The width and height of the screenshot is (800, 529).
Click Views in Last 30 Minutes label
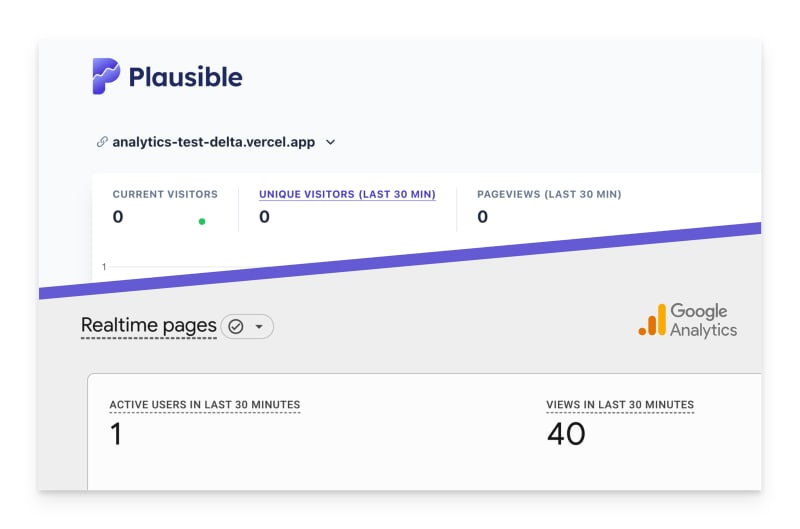[x=620, y=405]
